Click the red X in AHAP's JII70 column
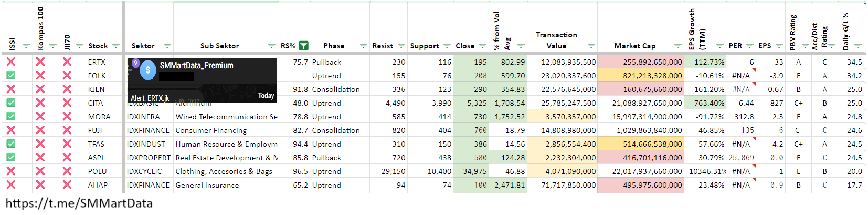Viewport: 868px width, 215px height. 67,185
